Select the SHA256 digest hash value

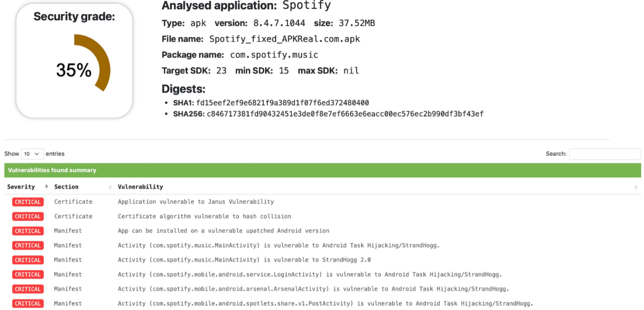[x=345, y=114]
